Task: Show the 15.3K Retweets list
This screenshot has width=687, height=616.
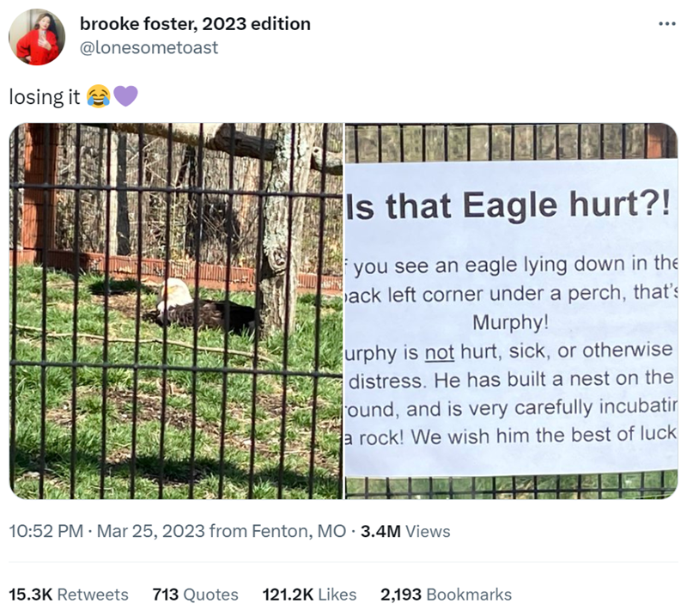Action: click(69, 595)
